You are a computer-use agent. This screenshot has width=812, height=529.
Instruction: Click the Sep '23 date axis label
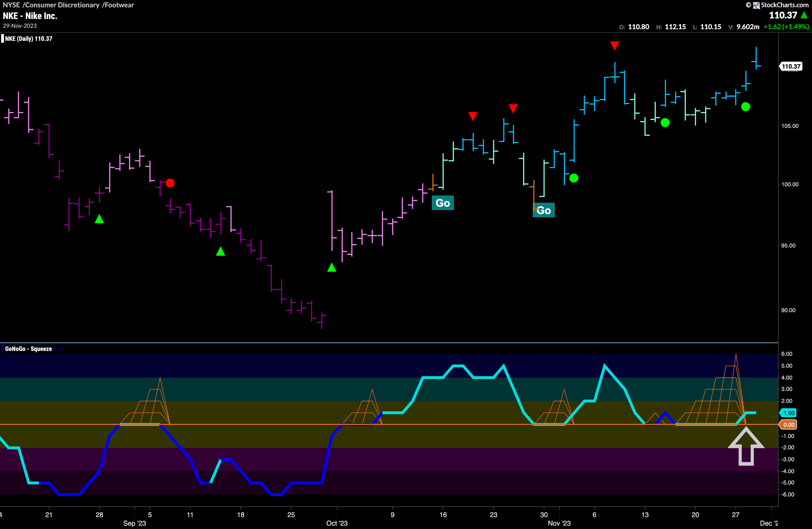click(134, 523)
